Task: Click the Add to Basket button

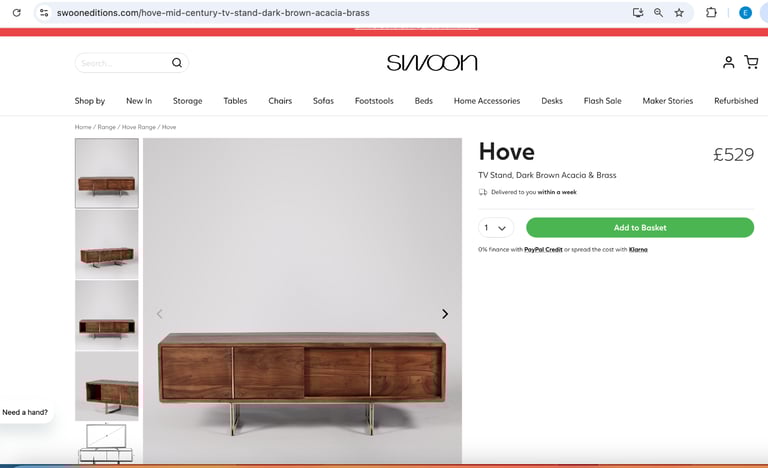Action: [640, 227]
